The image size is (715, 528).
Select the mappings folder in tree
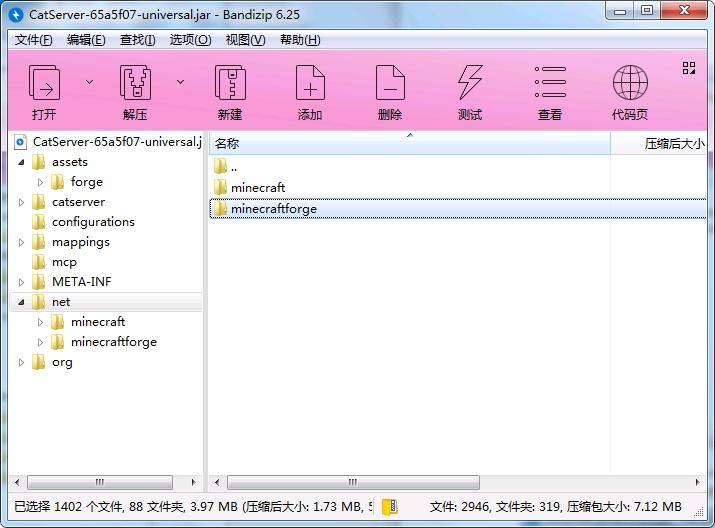click(71, 242)
